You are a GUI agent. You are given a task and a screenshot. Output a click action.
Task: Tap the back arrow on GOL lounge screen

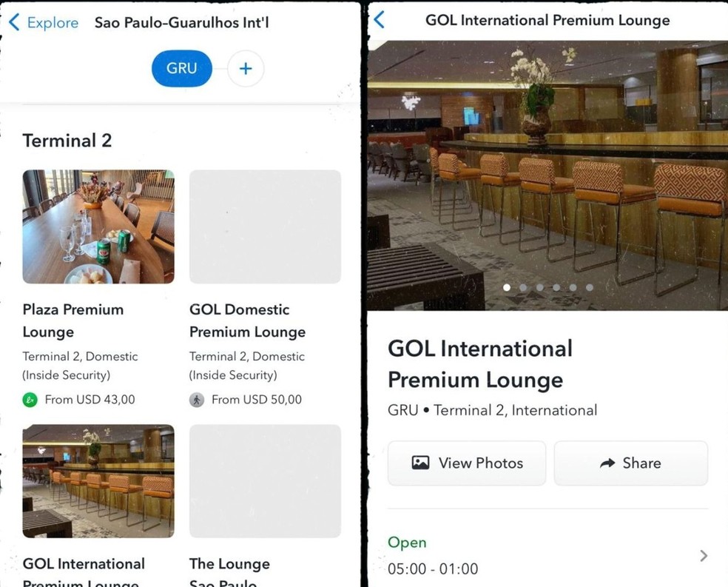coord(379,20)
